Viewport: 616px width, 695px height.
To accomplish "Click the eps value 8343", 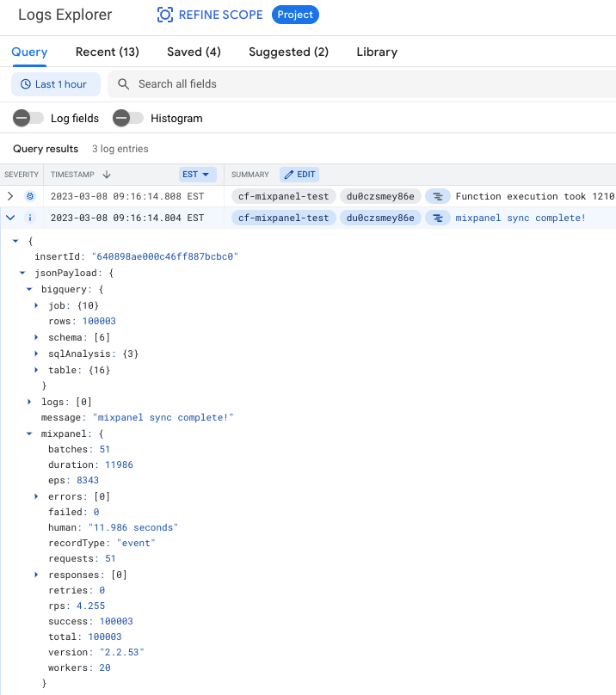I will point(88,481).
